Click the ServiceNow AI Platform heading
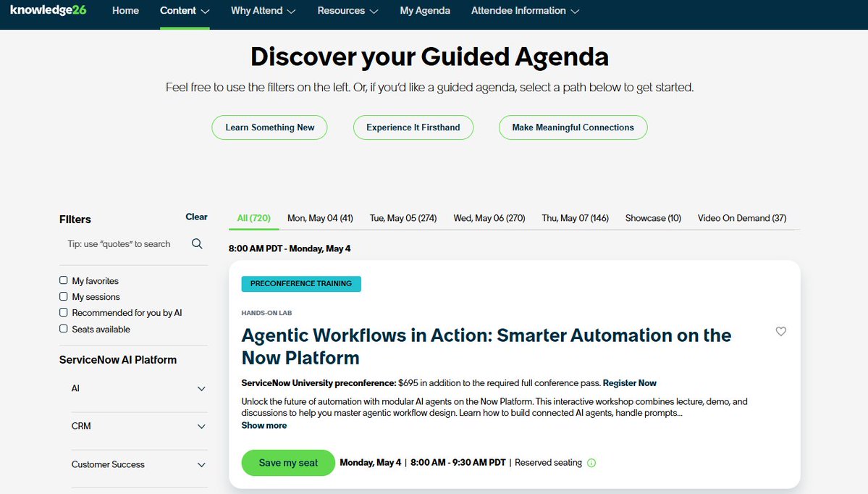The image size is (868, 494). point(118,360)
